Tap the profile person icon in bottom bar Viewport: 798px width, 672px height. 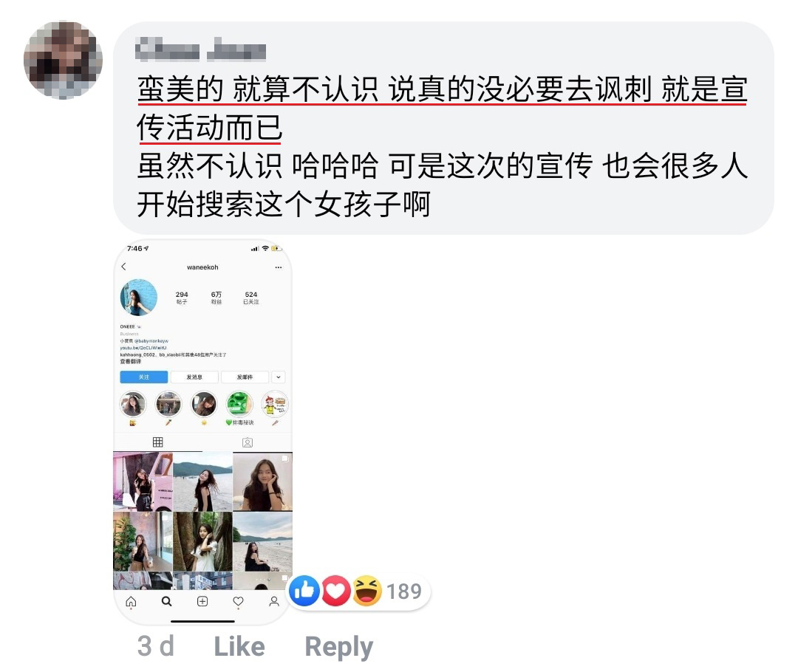pyautogui.click(x=274, y=601)
